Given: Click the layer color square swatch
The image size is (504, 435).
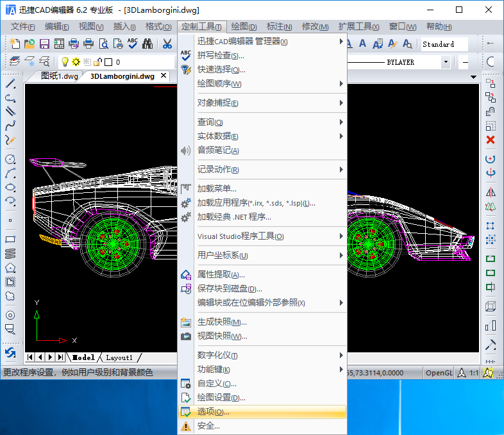Looking at the screenshot, I should pos(108,62).
